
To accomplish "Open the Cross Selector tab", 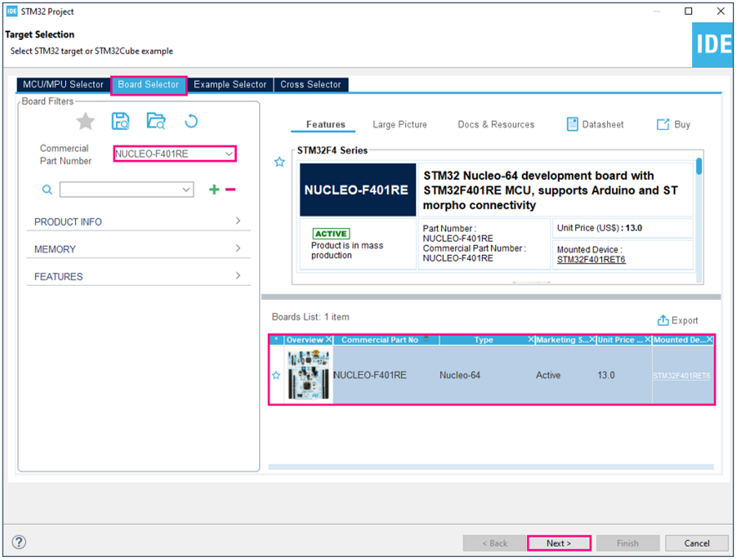I will point(311,84).
